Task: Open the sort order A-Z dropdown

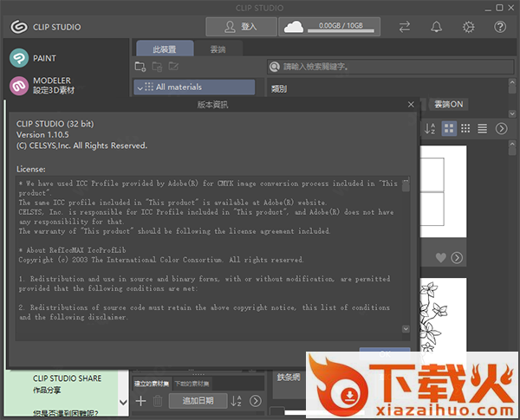Action: coord(430,128)
